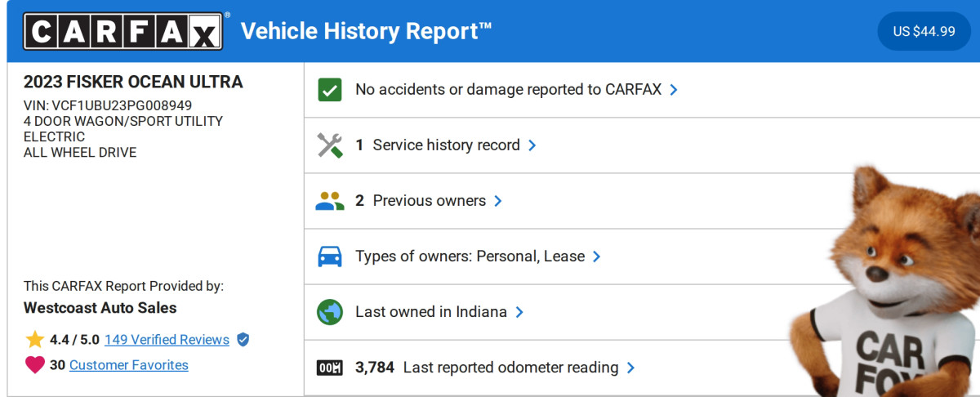Expand the Service history record chevron

(x=532, y=145)
